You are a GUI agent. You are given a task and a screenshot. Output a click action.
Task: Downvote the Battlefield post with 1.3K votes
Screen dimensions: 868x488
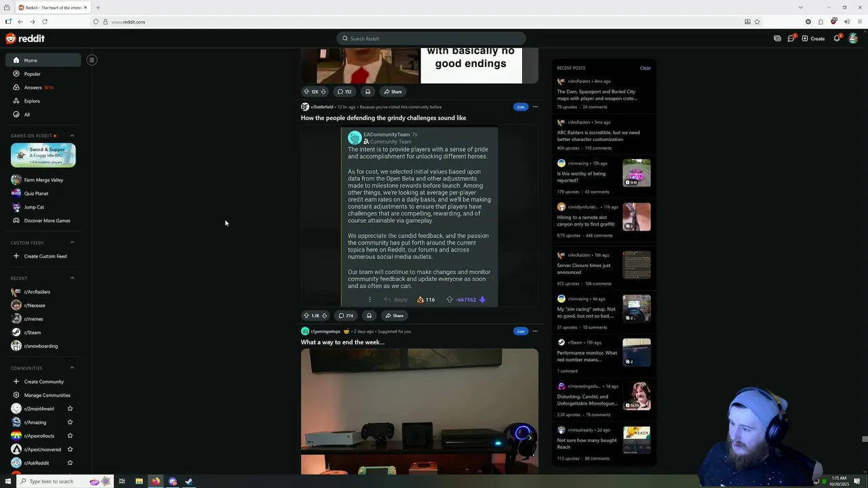[x=324, y=315]
